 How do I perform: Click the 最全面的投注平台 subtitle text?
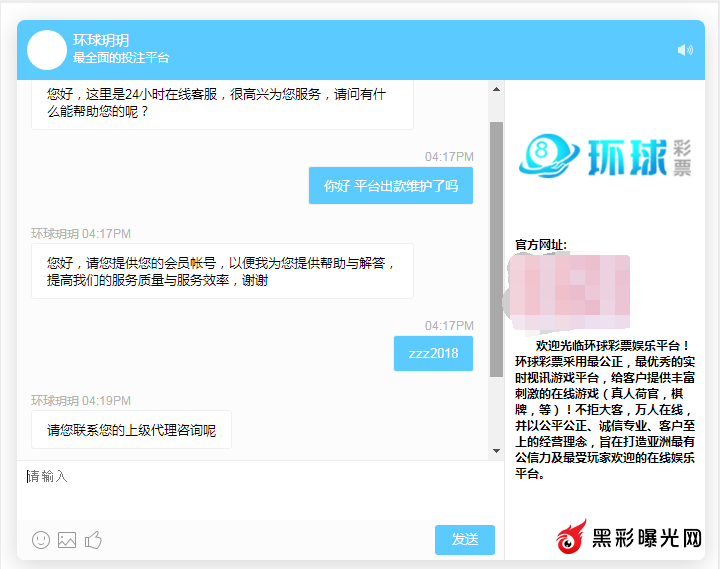tap(121, 58)
